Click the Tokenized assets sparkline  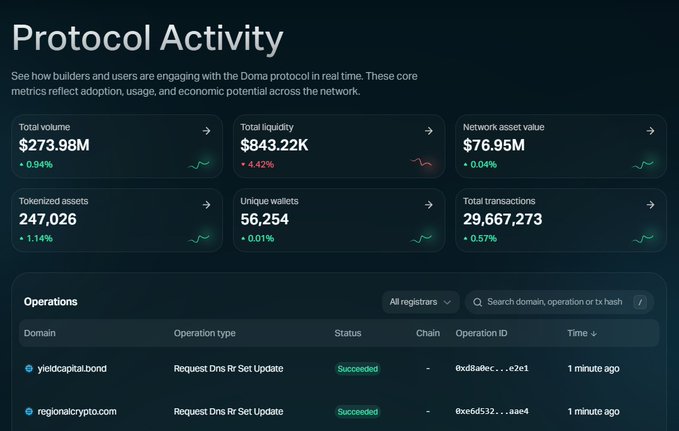(199, 239)
